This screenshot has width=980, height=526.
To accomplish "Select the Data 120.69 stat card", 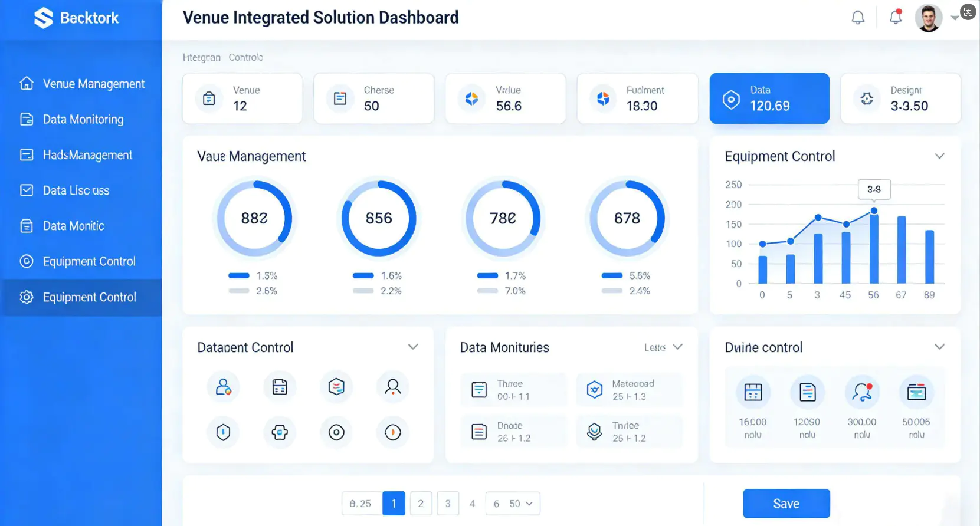I will pyautogui.click(x=769, y=98).
